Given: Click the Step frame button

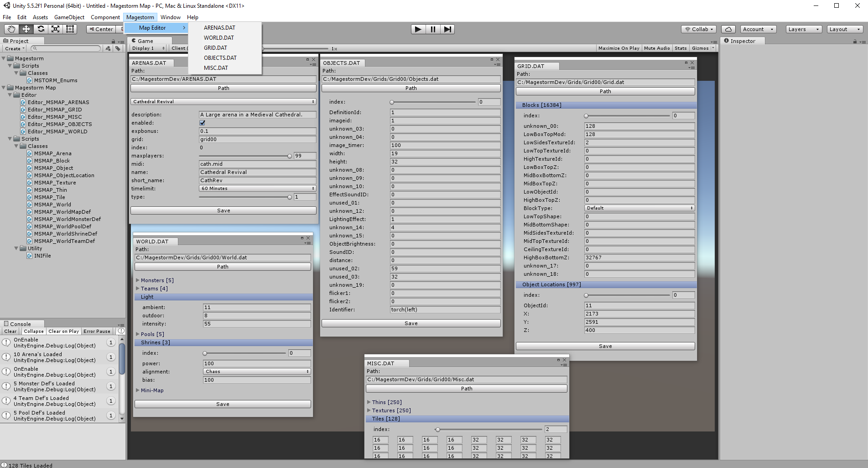Looking at the screenshot, I should coord(448,29).
